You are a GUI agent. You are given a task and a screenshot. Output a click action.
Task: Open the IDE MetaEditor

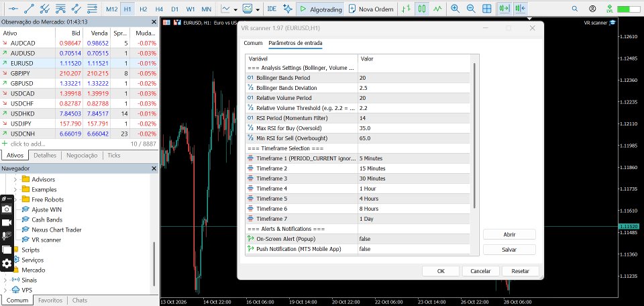click(x=272, y=9)
